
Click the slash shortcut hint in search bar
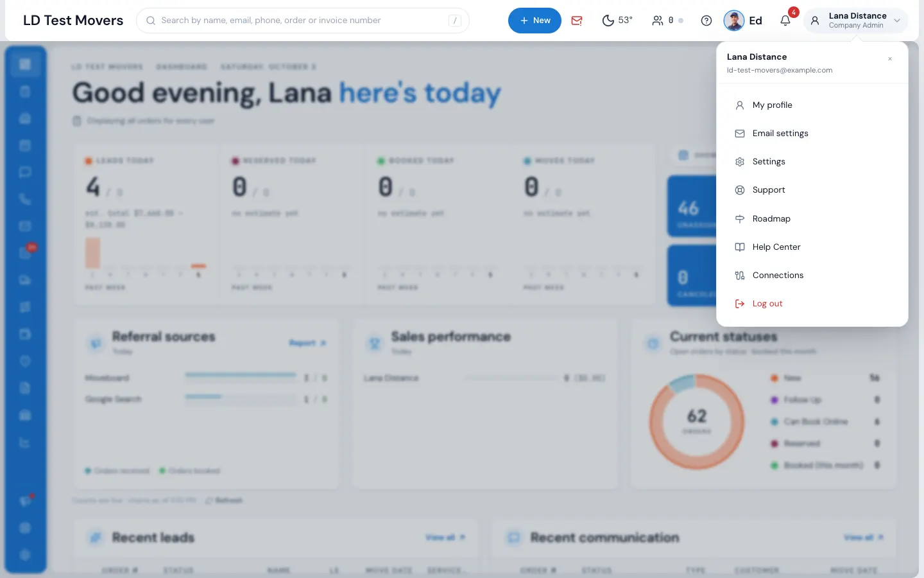click(455, 21)
